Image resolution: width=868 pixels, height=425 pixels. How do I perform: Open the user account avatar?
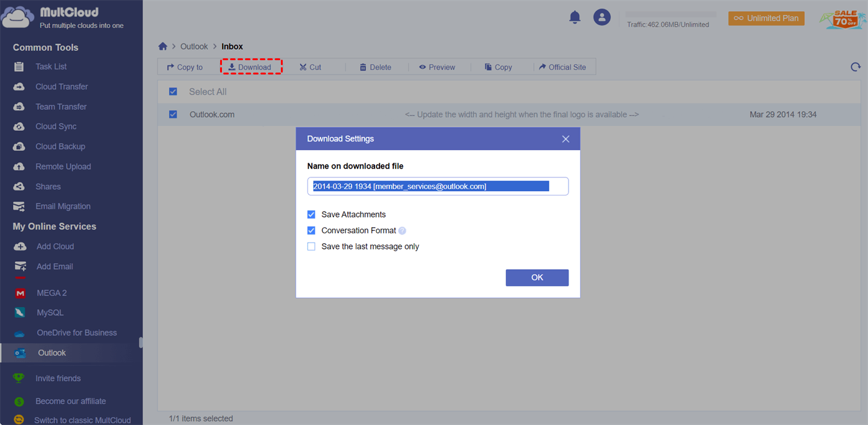coord(602,17)
